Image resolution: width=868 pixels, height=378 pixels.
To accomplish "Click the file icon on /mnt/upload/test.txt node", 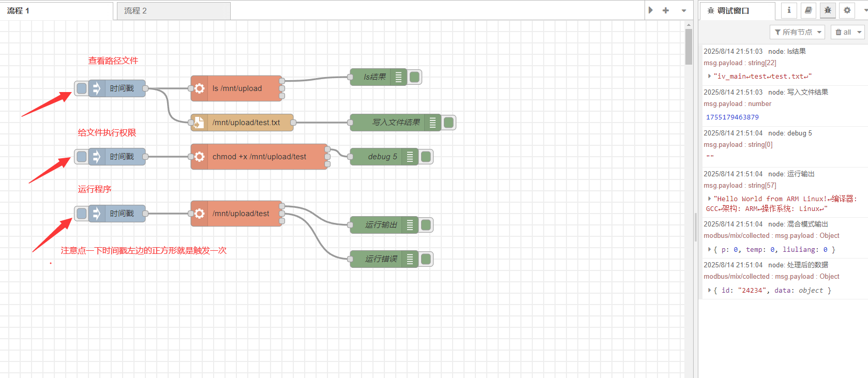I will pos(199,123).
